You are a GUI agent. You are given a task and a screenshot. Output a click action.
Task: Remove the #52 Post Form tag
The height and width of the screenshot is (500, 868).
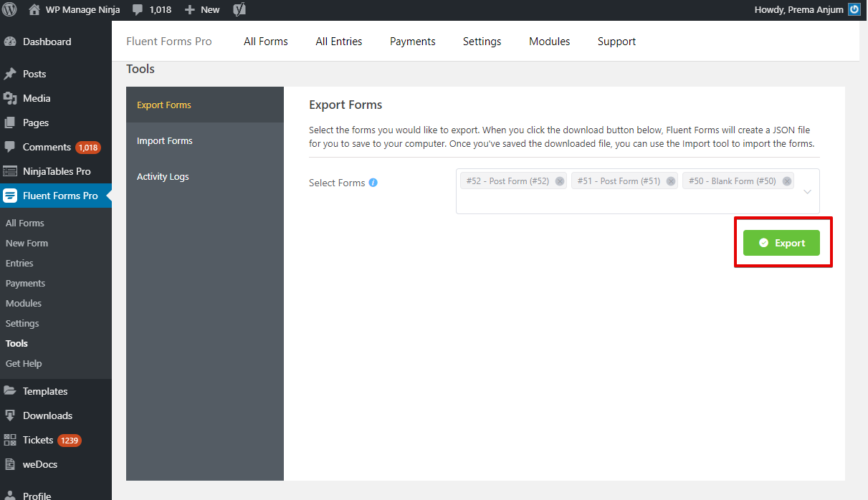(x=560, y=181)
